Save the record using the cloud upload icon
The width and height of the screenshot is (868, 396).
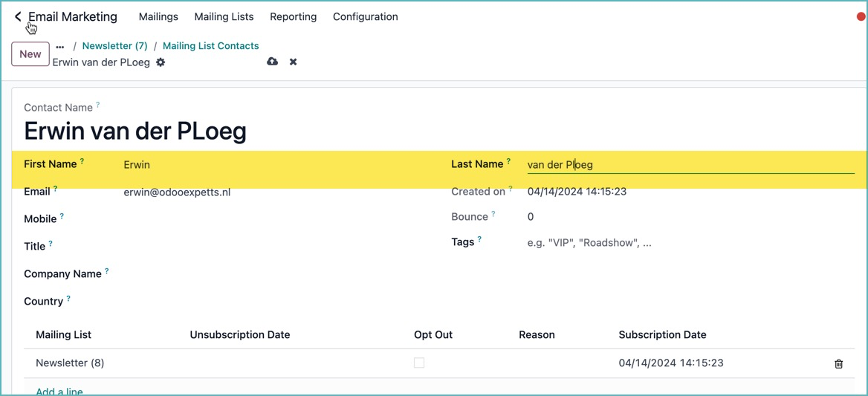(x=272, y=62)
